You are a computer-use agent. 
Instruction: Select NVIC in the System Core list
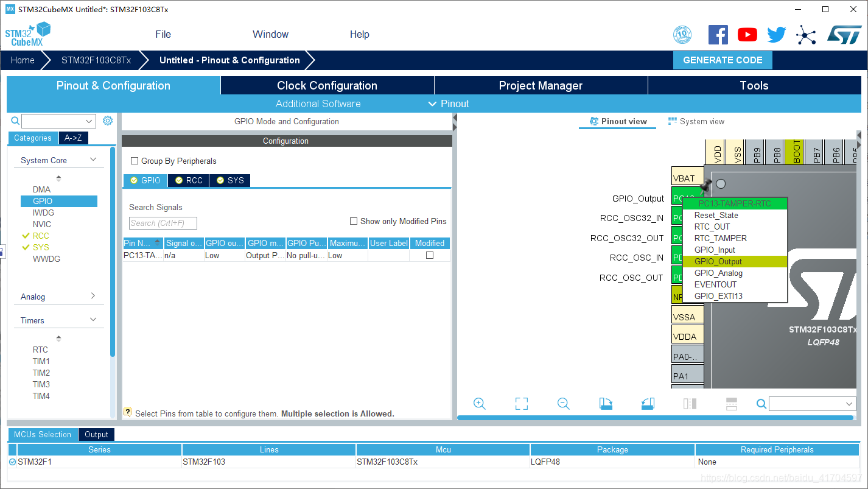pos(42,224)
